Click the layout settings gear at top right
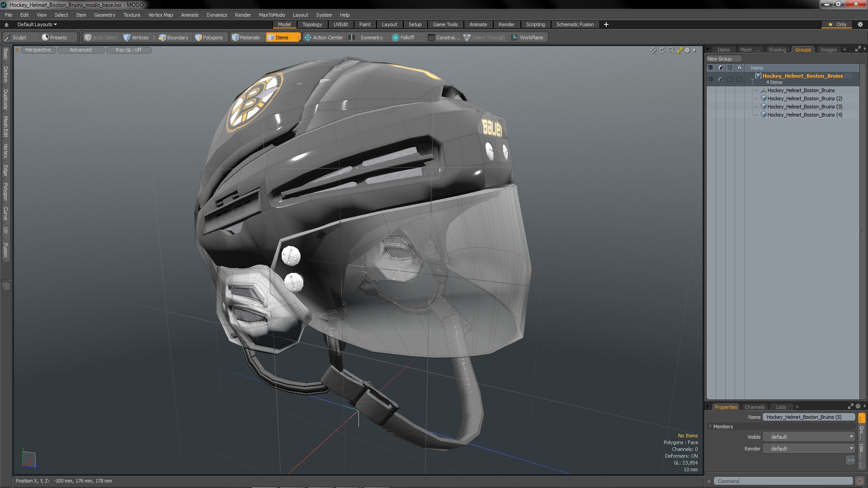868x488 pixels. pyautogui.click(x=860, y=24)
